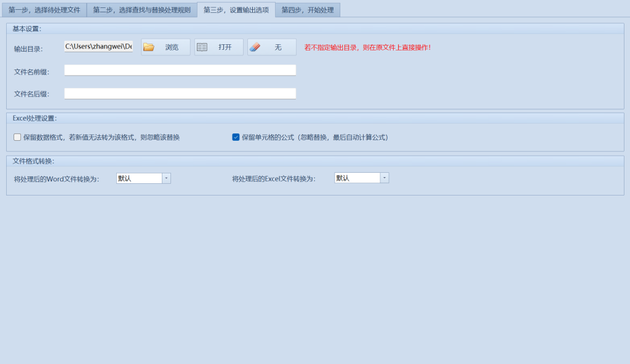Expand the Excel file conversion dropdown arrow
Viewport: 630px width, 364px height.
tap(385, 178)
